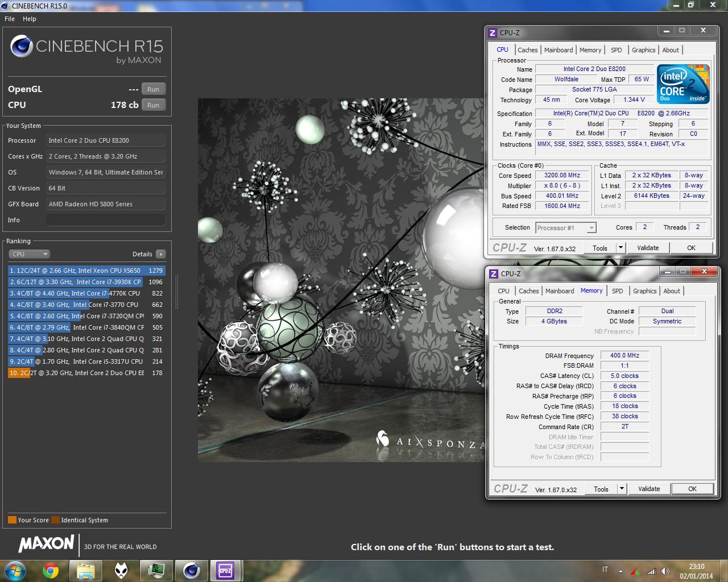Launch Google Chrome from taskbar
Screen dimensions: 728x582
point(51,571)
